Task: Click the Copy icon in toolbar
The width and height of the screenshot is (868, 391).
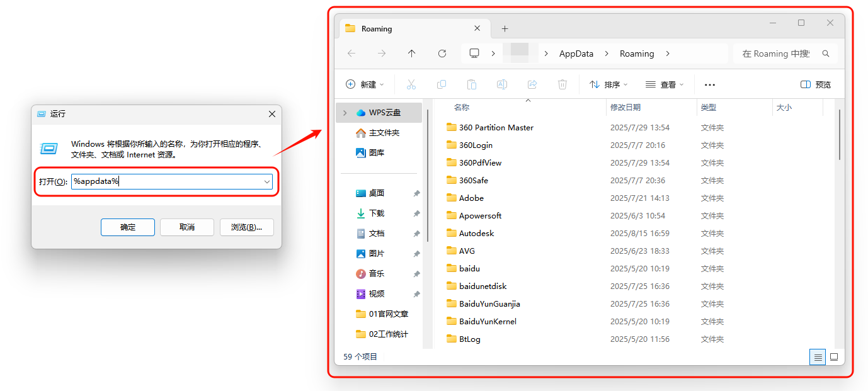Action: tap(442, 84)
